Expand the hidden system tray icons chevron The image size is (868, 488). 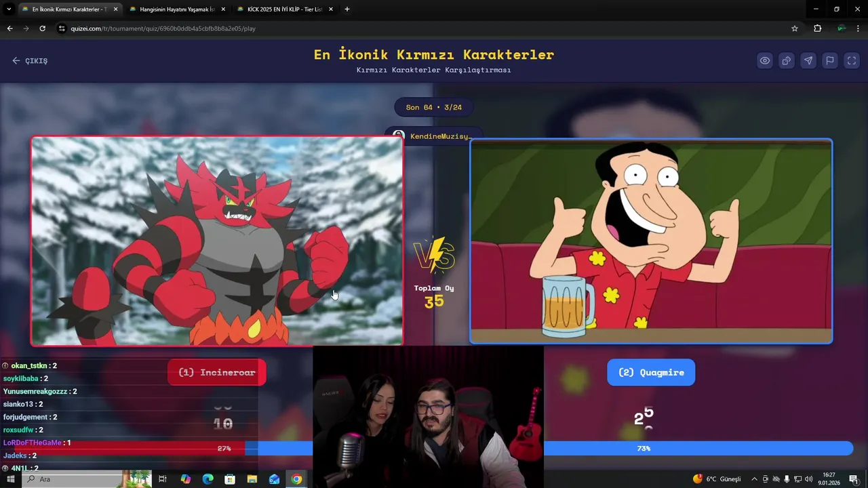point(756,479)
